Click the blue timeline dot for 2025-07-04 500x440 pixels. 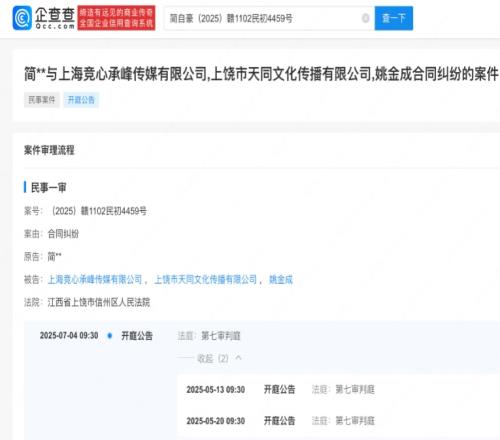point(110,336)
